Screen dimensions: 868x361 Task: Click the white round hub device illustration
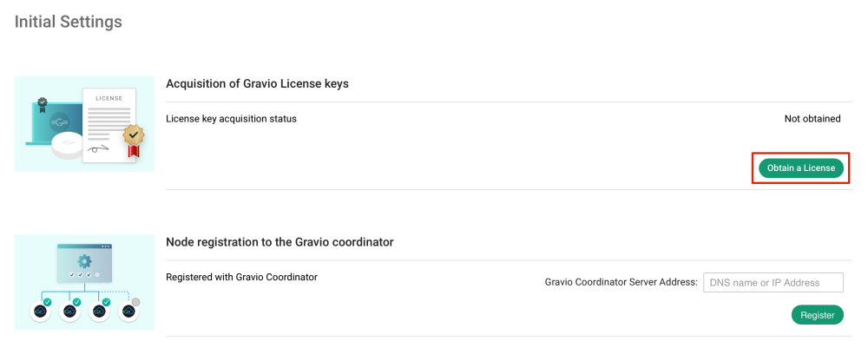[66, 146]
